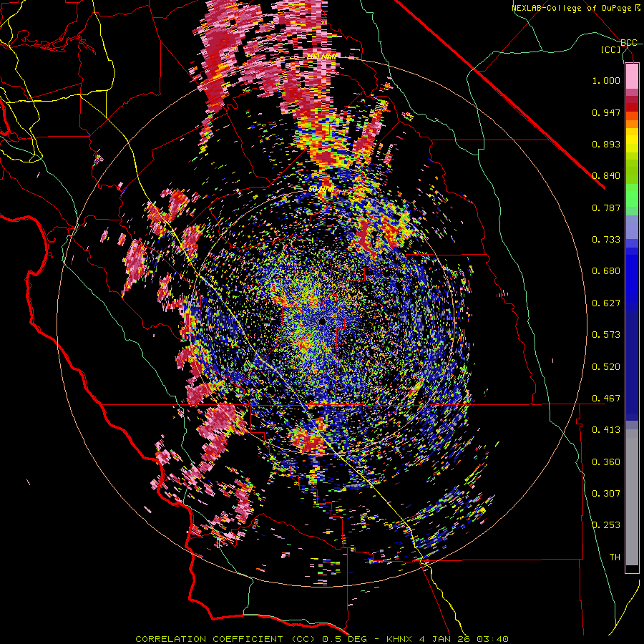Click the 1.000 scale value
The image size is (644, 644).
coord(606,80)
